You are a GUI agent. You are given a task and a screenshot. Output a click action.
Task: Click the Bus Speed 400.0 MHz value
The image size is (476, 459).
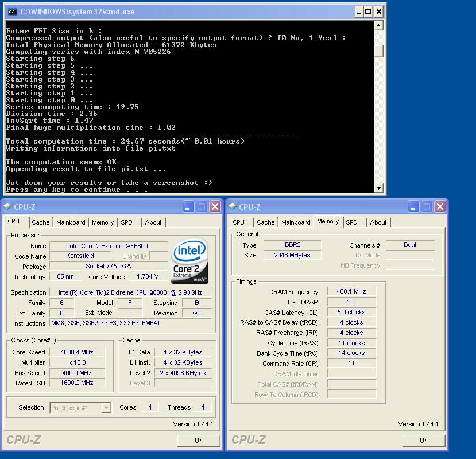point(77,373)
